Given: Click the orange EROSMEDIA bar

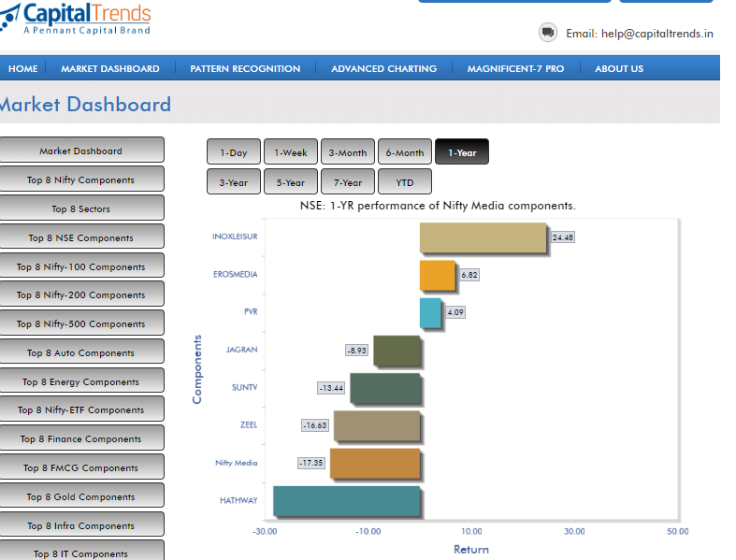Looking at the screenshot, I should click(438, 275).
